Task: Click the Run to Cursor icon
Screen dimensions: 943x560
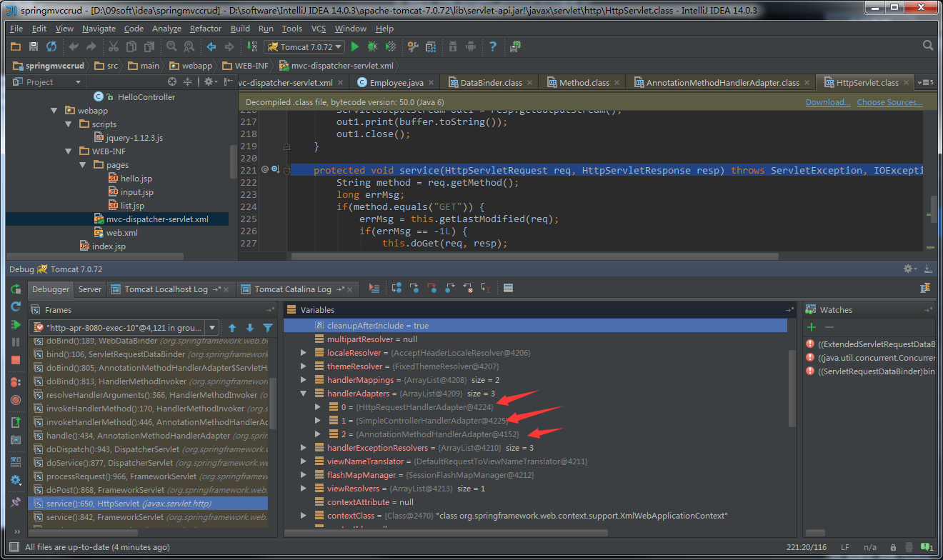Action: pyautogui.click(x=485, y=288)
